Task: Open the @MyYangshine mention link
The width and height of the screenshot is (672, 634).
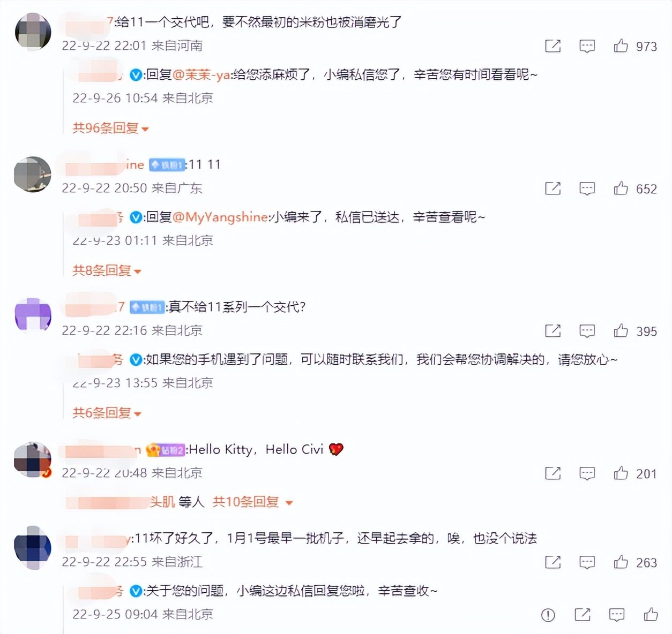Action: [x=220, y=217]
